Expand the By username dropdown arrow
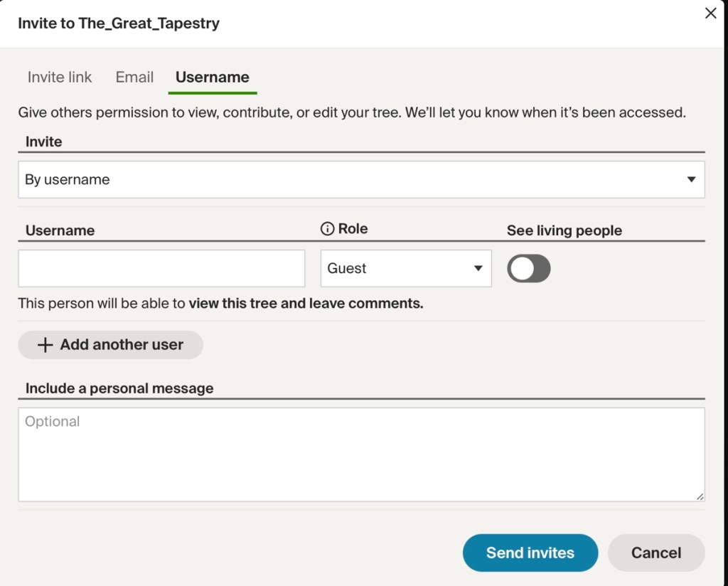 click(x=691, y=180)
